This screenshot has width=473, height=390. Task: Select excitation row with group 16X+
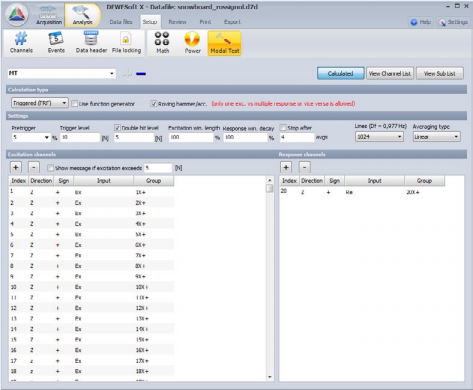(91, 350)
